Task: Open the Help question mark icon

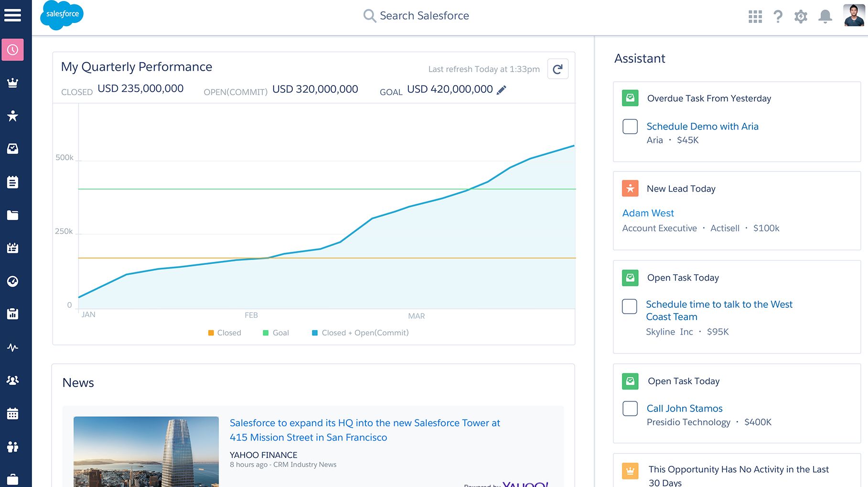Action: pyautogui.click(x=778, y=17)
